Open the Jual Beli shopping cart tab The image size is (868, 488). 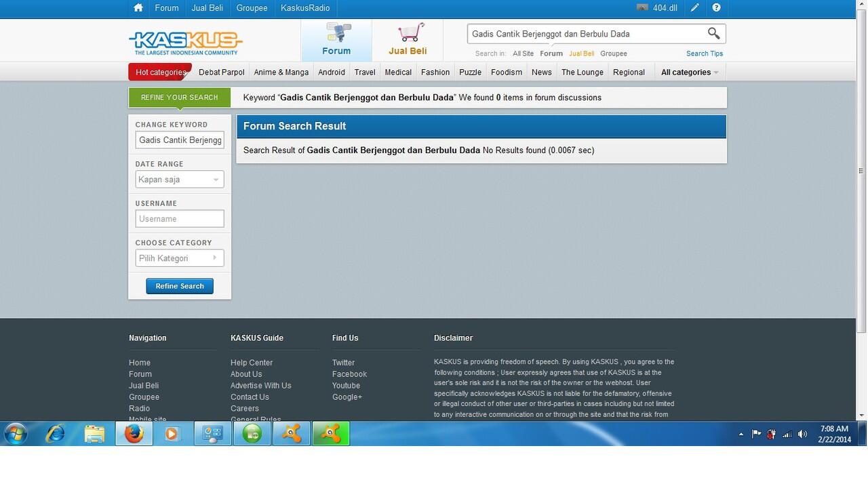pyautogui.click(x=408, y=40)
